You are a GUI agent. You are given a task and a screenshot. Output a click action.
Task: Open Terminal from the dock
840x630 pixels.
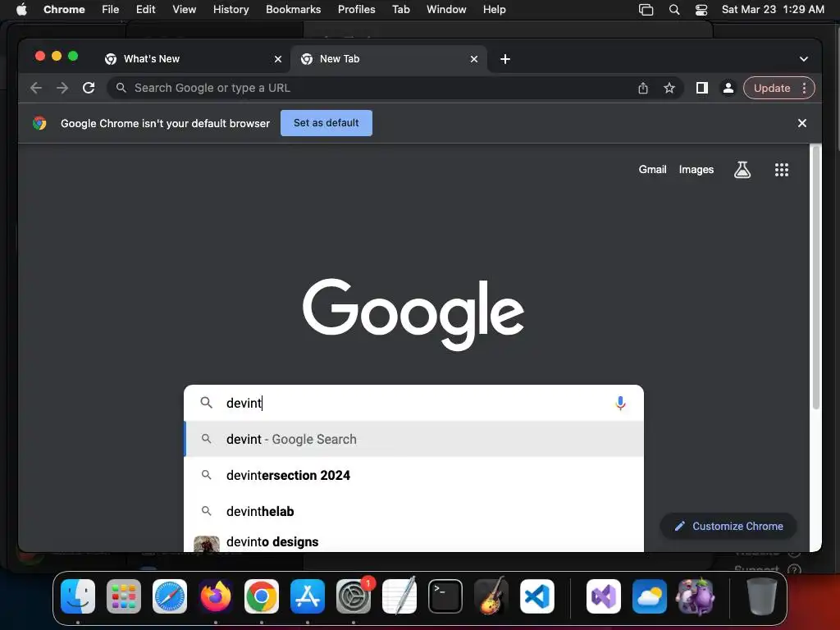(x=445, y=596)
